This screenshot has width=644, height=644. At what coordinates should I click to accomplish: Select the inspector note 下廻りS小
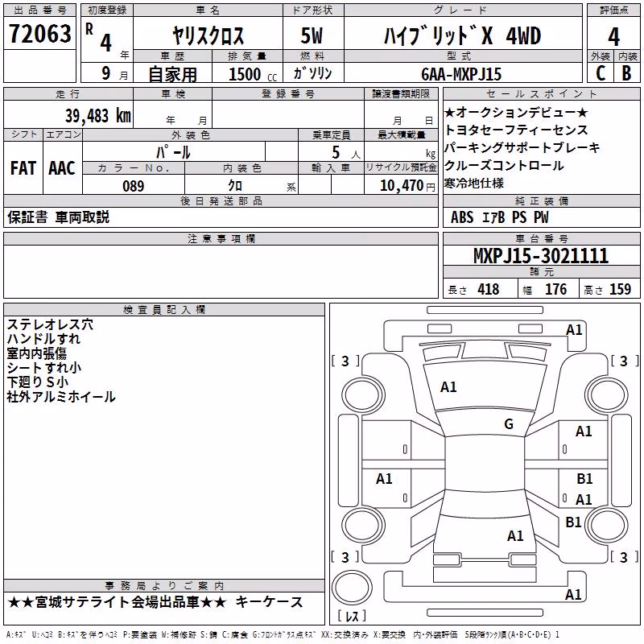point(37,382)
